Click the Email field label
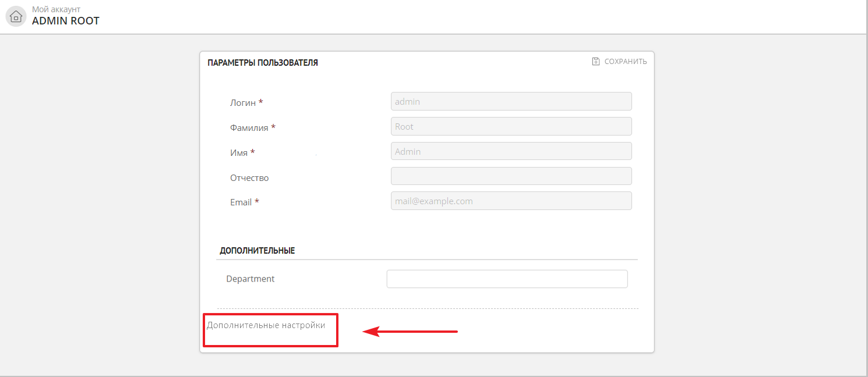Viewport: 868px width, 377px height. pyautogui.click(x=241, y=202)
